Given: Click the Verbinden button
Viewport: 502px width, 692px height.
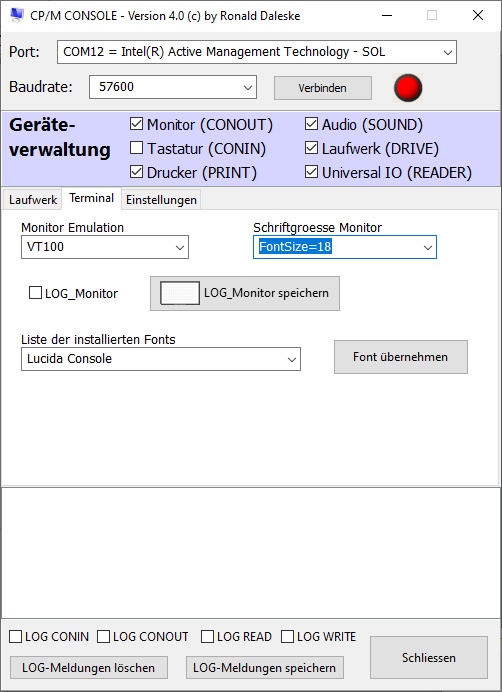Looking at the screenshot, I should pos(323,88).
